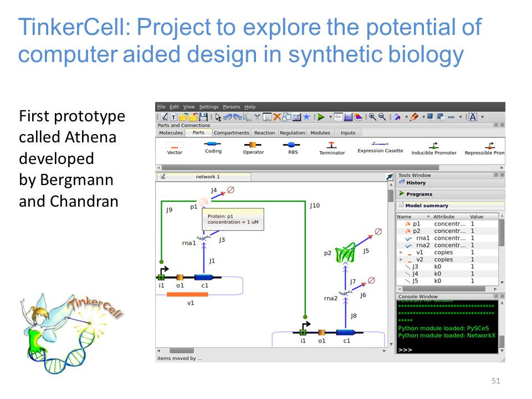Open dropdown arrow next to letter A icon
Viewport: 532px width, 399px height.
[482, 117]
